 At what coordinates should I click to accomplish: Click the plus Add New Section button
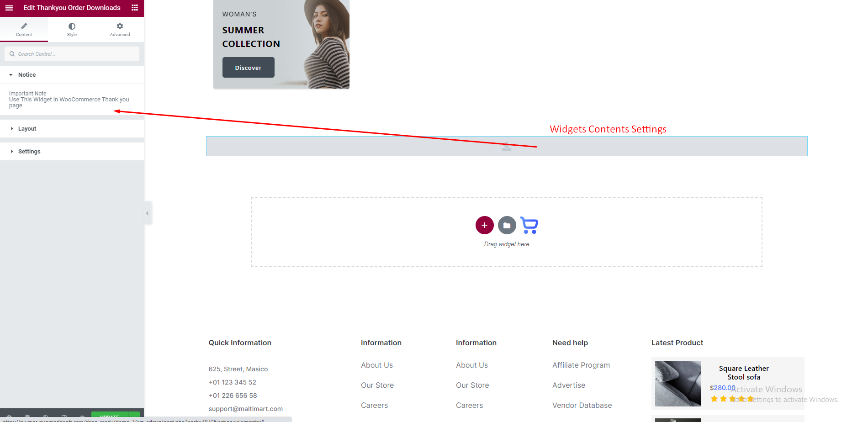484,225
